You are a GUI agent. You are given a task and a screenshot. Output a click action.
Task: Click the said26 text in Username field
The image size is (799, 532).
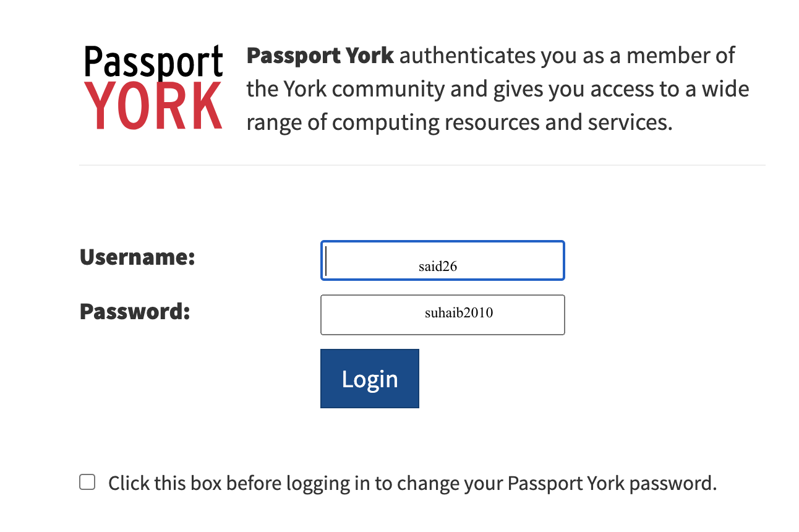[437, 267]
